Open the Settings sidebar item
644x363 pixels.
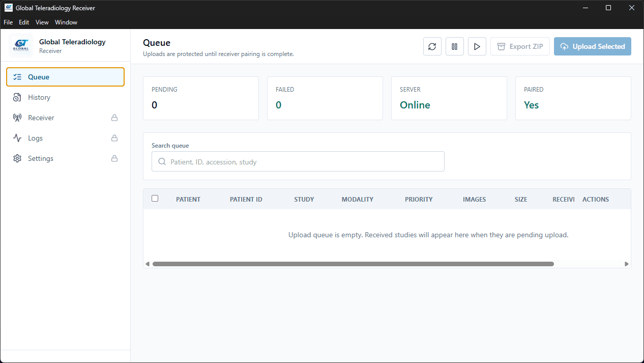pyautogui.click(x=65, y=158)
